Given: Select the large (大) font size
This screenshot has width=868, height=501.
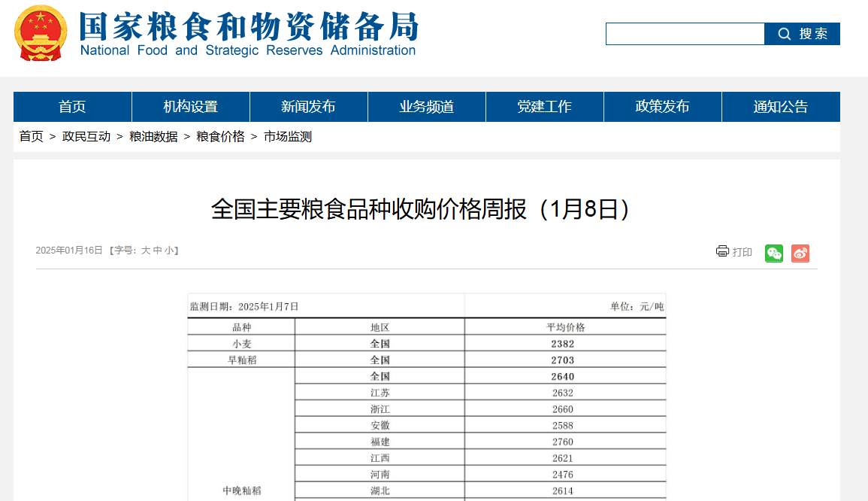Looking at the screenshot, I should [146, 250].
